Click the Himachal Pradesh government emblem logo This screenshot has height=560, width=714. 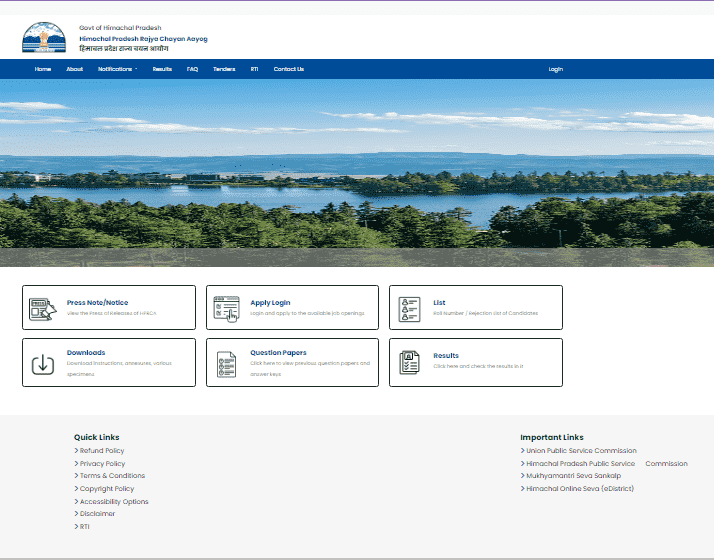pos(43,38)
